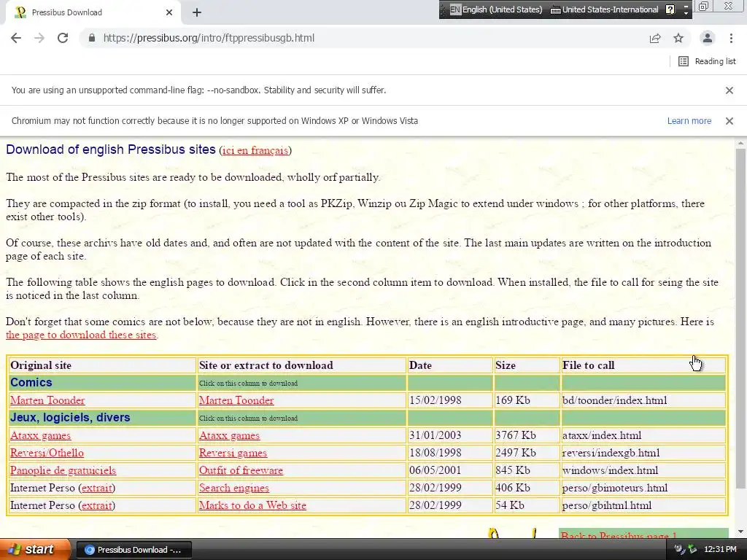The image size is (747, 560).
Task: Select the windows/index.html cell
Action: pyautogui.click(x=643, y=470)
